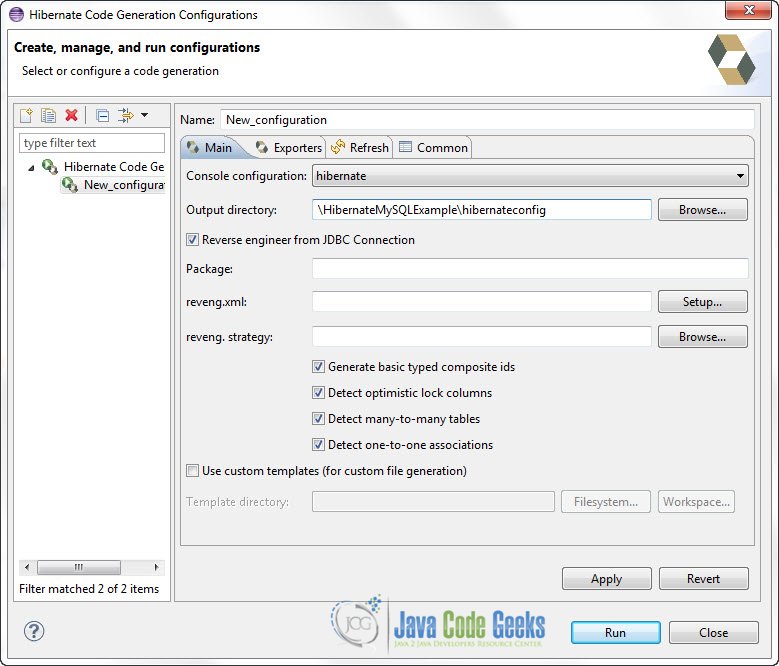Click the Eclipse icon in title bar
Viewport: 779px width, 666px height.
[16, 14]
